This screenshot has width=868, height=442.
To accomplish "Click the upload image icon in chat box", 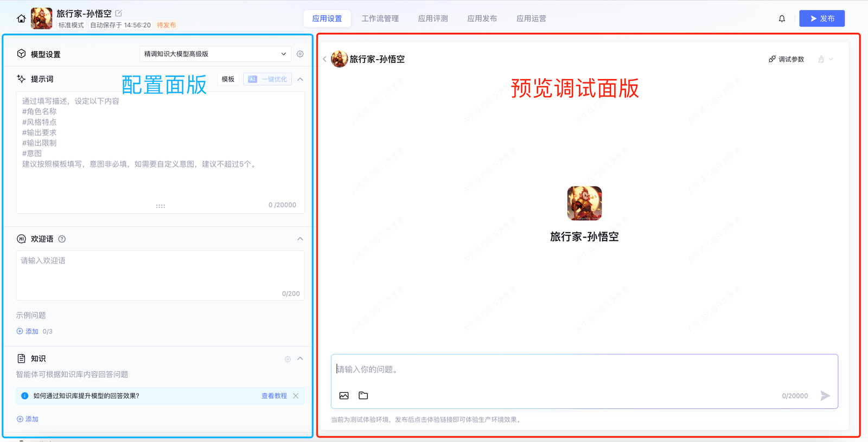I will [344, 396].
